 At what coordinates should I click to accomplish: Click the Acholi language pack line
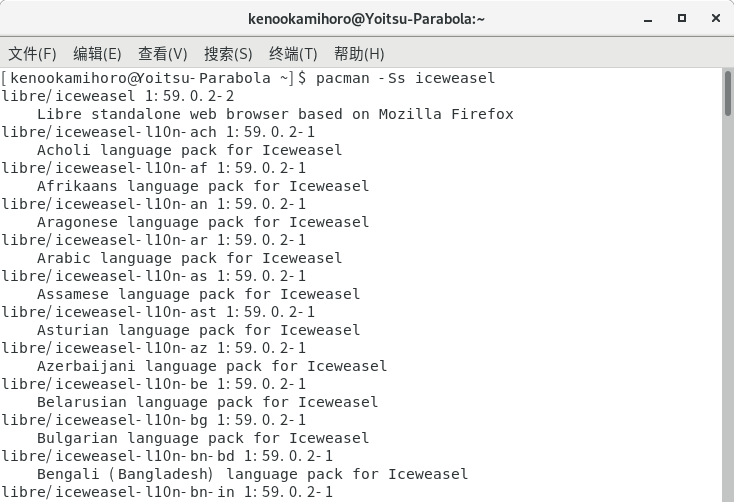(189, 150)
